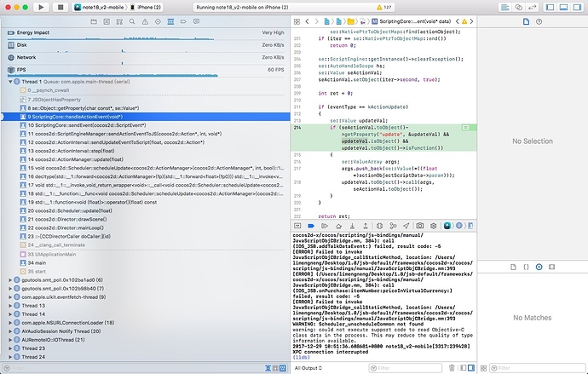Stop the running app
Screen dimensions: 588x374
[60, 7]
